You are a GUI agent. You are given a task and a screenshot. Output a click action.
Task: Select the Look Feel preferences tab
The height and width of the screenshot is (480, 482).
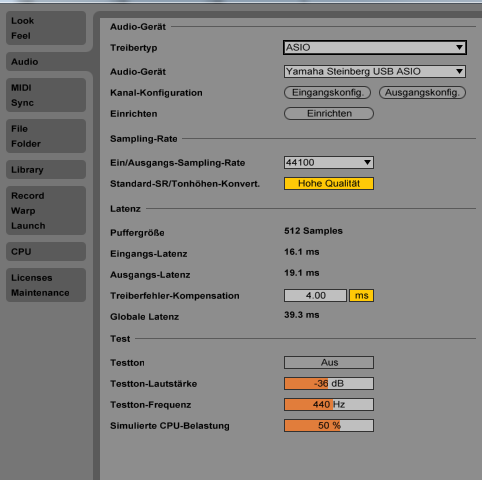46,28
